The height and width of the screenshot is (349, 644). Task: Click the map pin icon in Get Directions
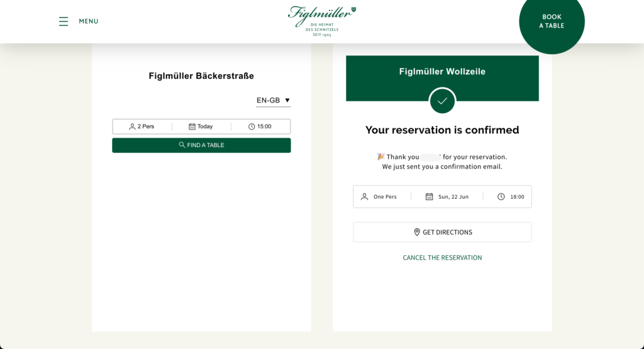(x=417, y=232)
